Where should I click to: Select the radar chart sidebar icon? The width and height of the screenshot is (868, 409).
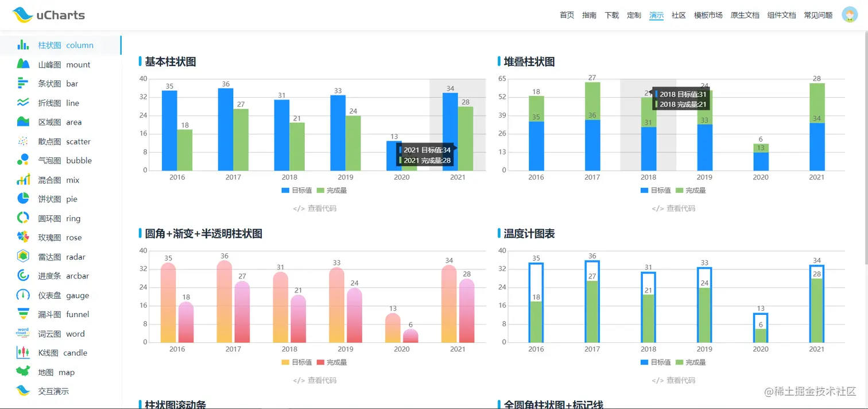pos(23,257)
